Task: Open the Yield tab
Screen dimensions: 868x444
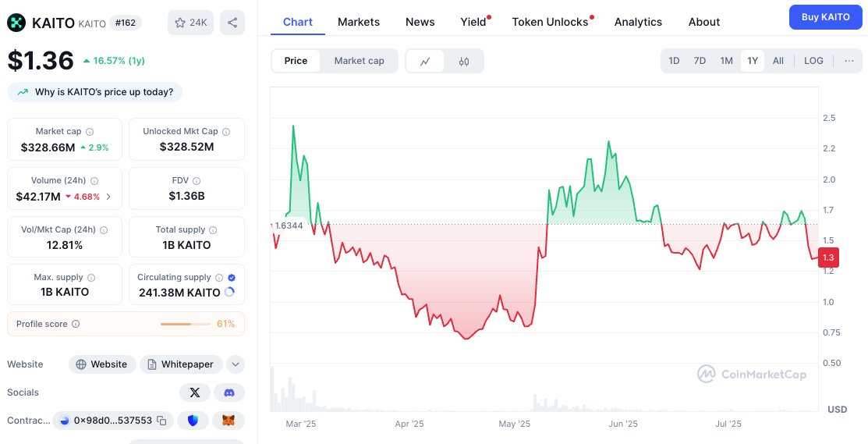Action: click(x=474, y=22)
